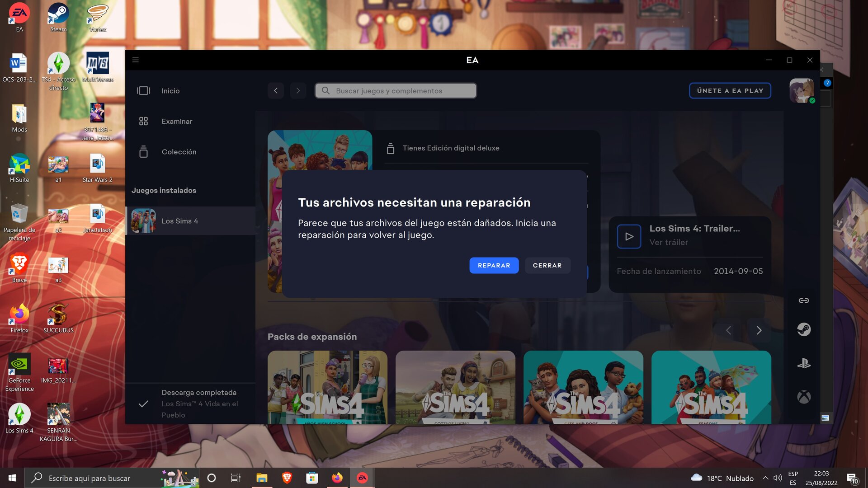Open Firefox desktop shortcut
This screenshot has height=488, width=868.
[19, 319]
